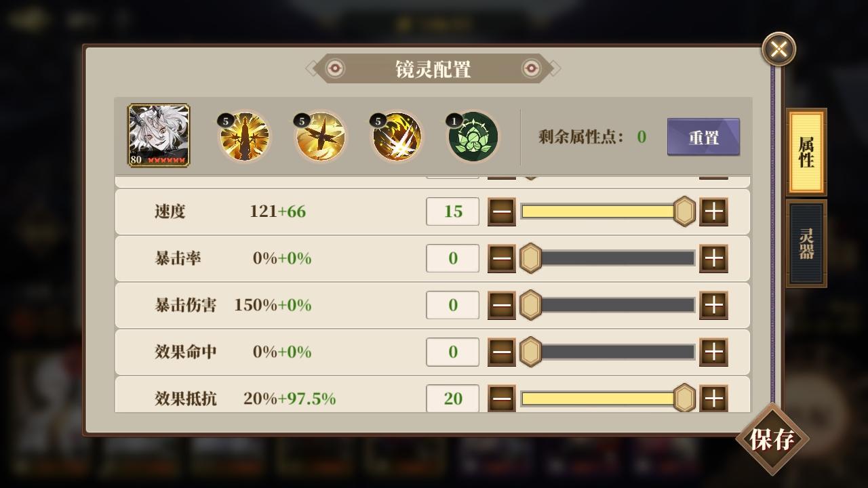This screenshot has width=868, height=488.
Task: Select the green lotus skill icon
Action: 473,137
